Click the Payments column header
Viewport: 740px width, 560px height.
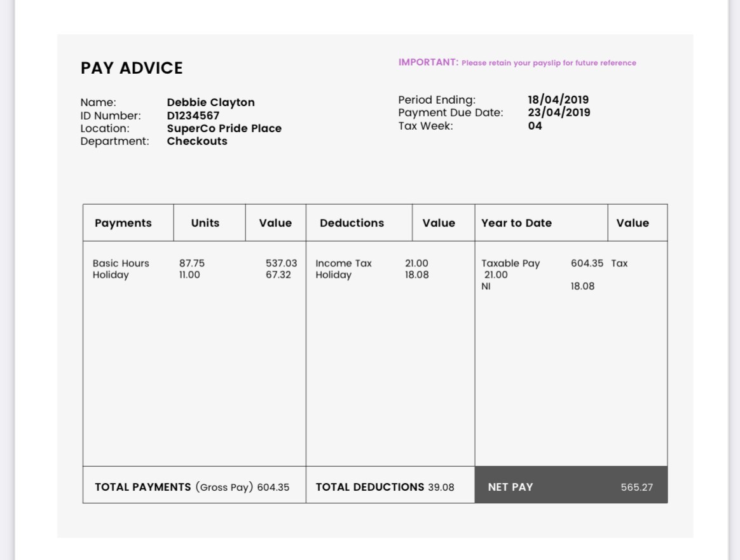[123, 223]
